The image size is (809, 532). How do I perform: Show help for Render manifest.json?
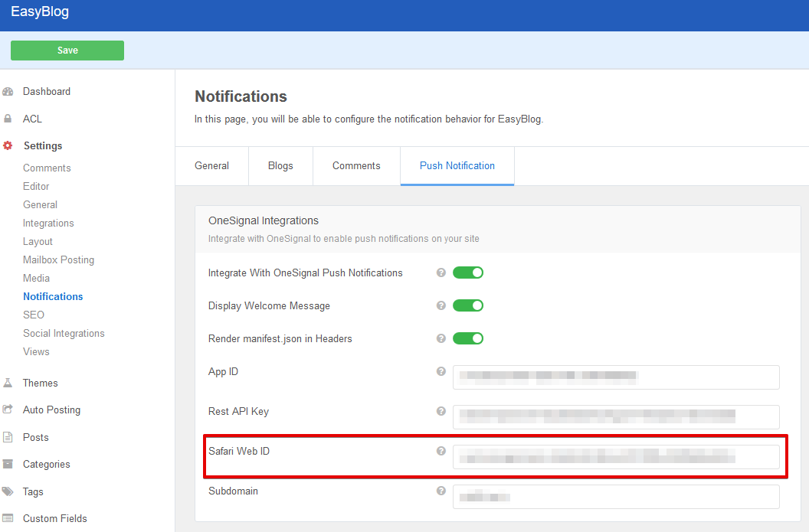441,338
